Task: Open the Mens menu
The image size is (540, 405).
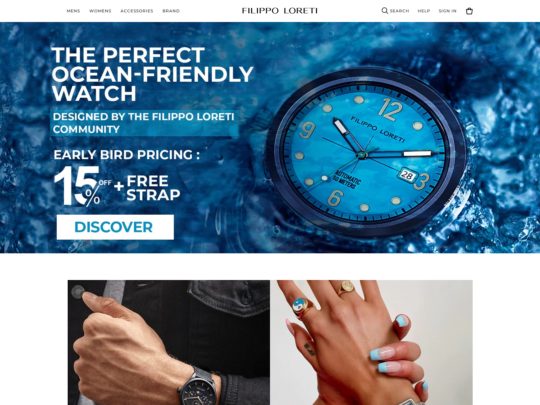Action: 73,11
